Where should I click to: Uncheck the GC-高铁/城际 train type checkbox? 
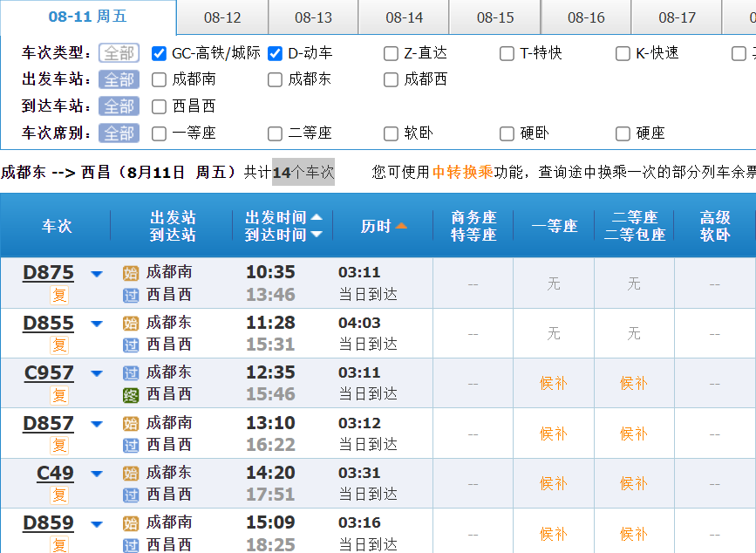(x=159, y=53)
